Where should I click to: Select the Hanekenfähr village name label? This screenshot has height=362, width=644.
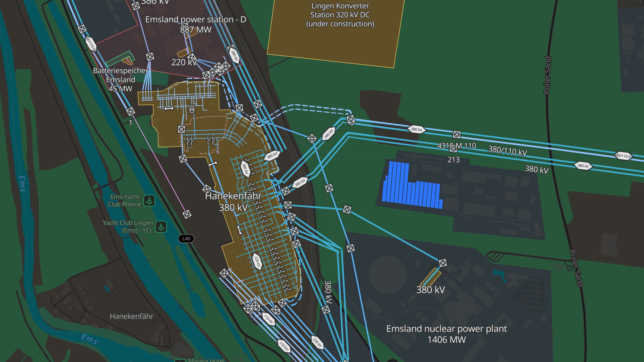pos(132,316)
